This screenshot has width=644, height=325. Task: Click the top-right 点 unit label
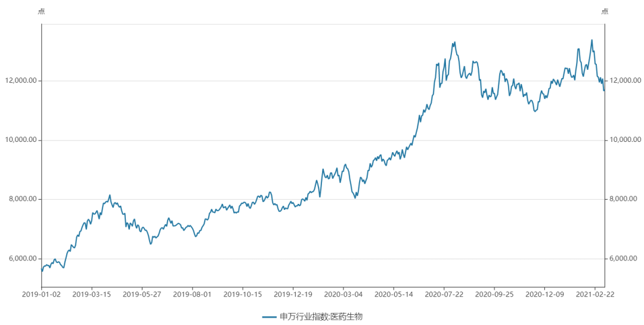click(x=605, y=11)
